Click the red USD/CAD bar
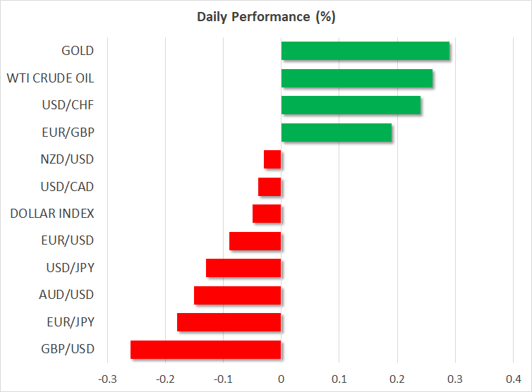Screen dimensions: 532x392 (270, 187)
